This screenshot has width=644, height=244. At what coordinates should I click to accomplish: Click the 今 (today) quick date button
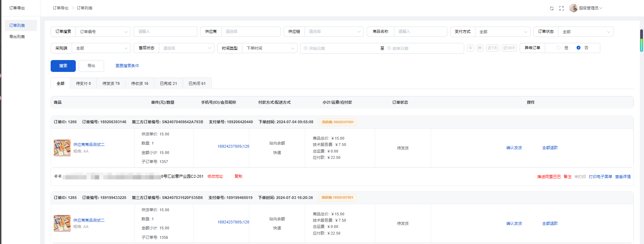click(x=470, y=48)
